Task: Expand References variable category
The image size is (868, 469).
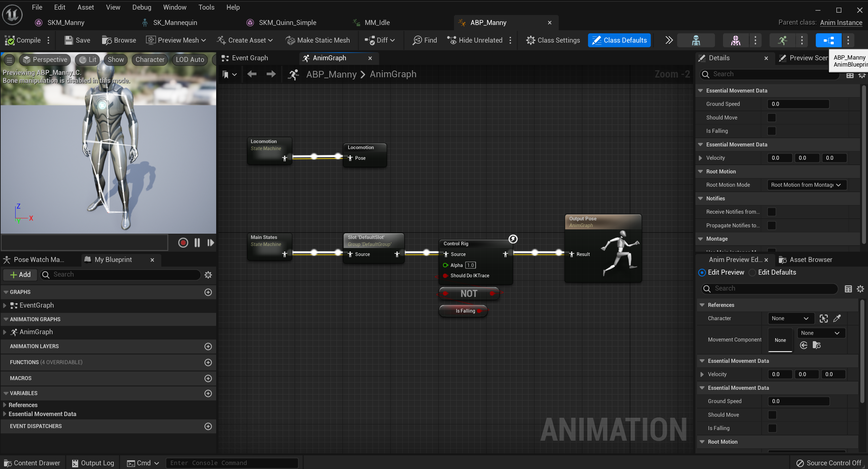Action: [5, 405]
